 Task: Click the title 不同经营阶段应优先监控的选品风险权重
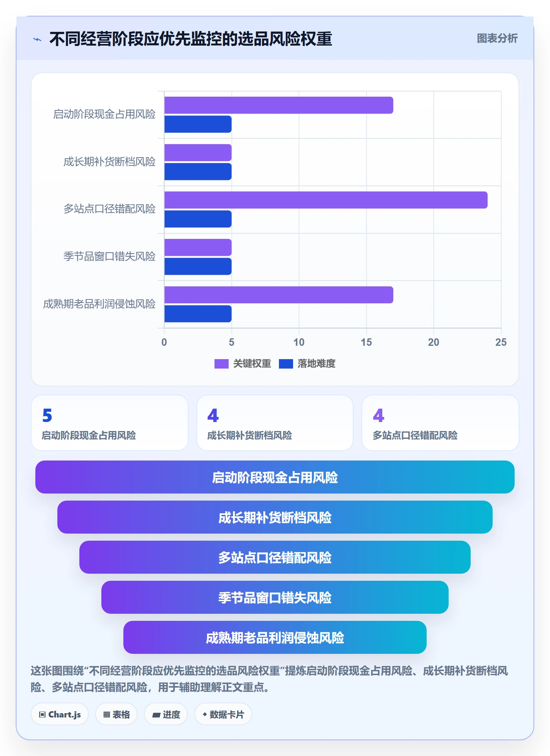click(191, 39)
